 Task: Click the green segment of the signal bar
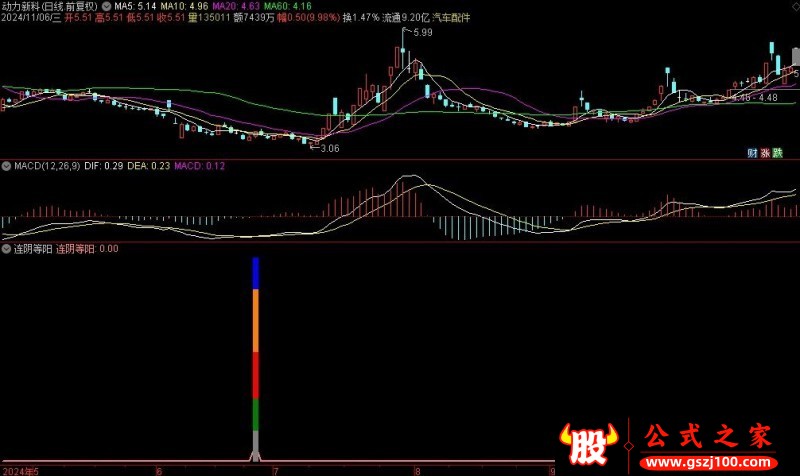(256, 415)
